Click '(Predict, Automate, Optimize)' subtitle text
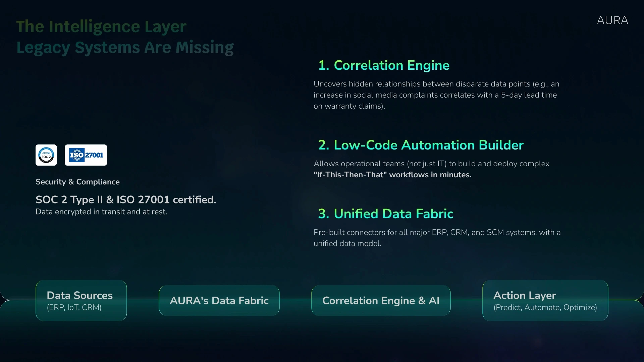This screenshot has height=362, width=644. pos(545,308)
